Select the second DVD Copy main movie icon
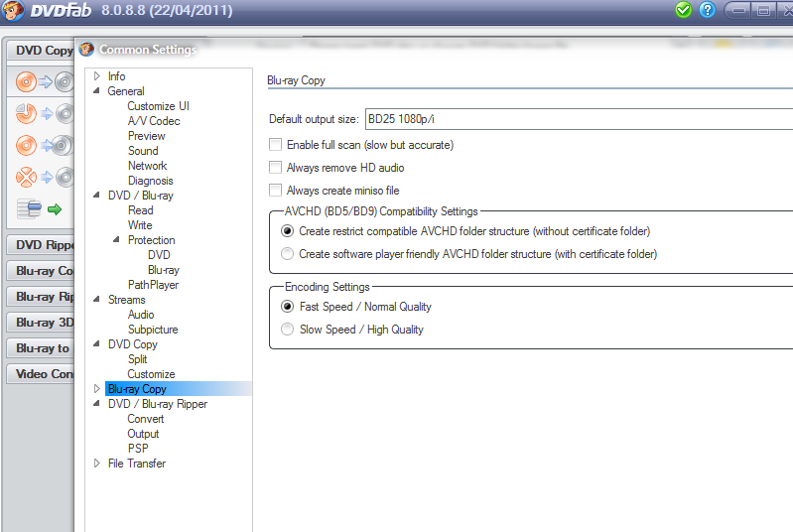 [x=45, y=114]
